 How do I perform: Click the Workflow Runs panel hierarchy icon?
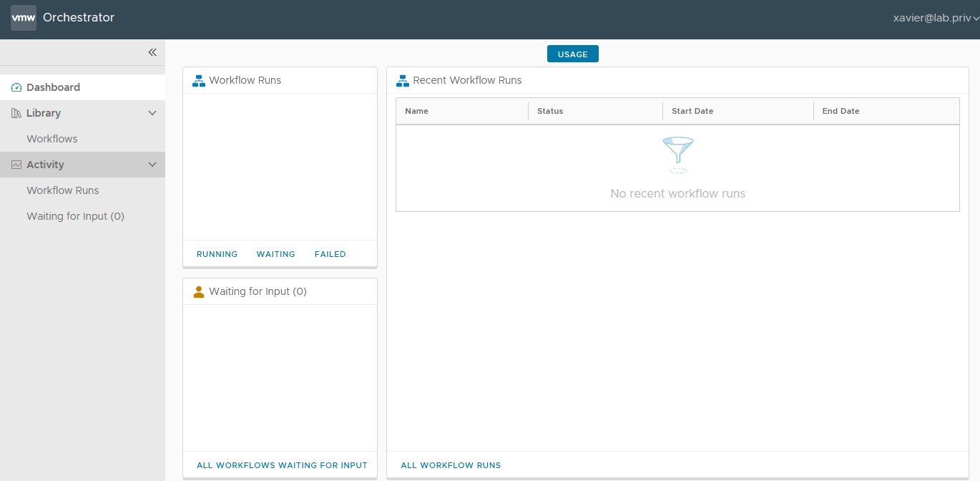tap(199, 80)
